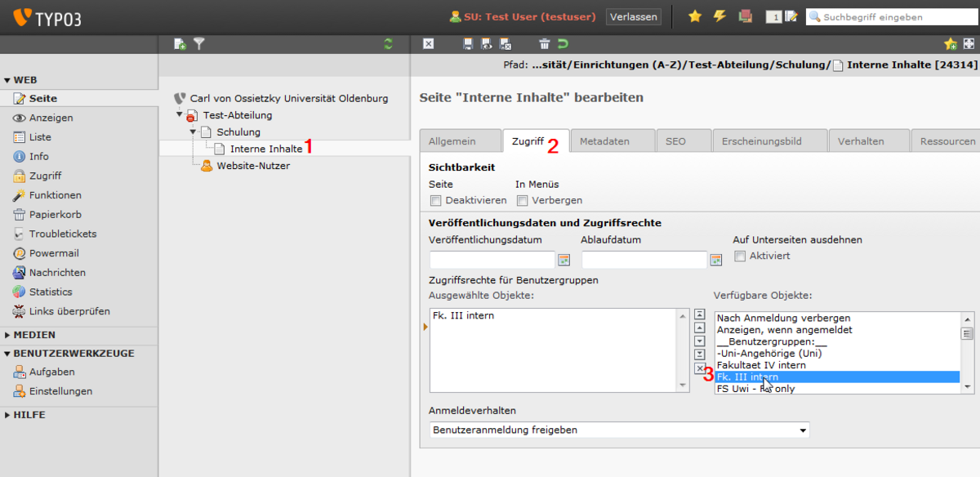This screenshot has width=980, height=477.
Task: Click the save and close icon
Action: [506, 43]
